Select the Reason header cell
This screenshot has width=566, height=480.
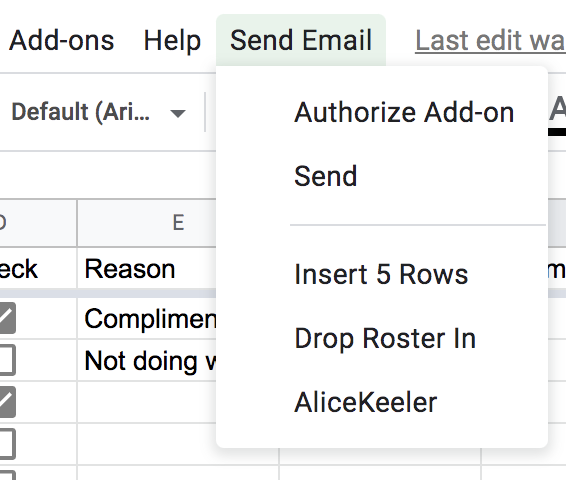point(147,269)
